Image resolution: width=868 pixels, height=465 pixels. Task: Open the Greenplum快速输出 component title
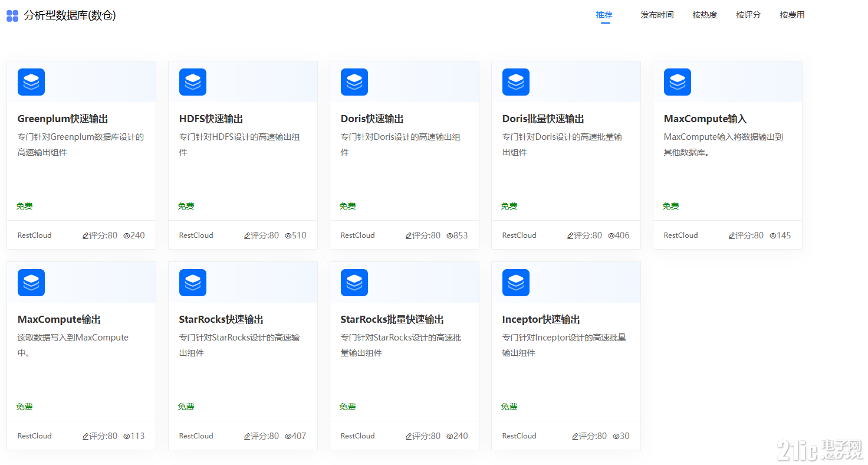(63, 119)
